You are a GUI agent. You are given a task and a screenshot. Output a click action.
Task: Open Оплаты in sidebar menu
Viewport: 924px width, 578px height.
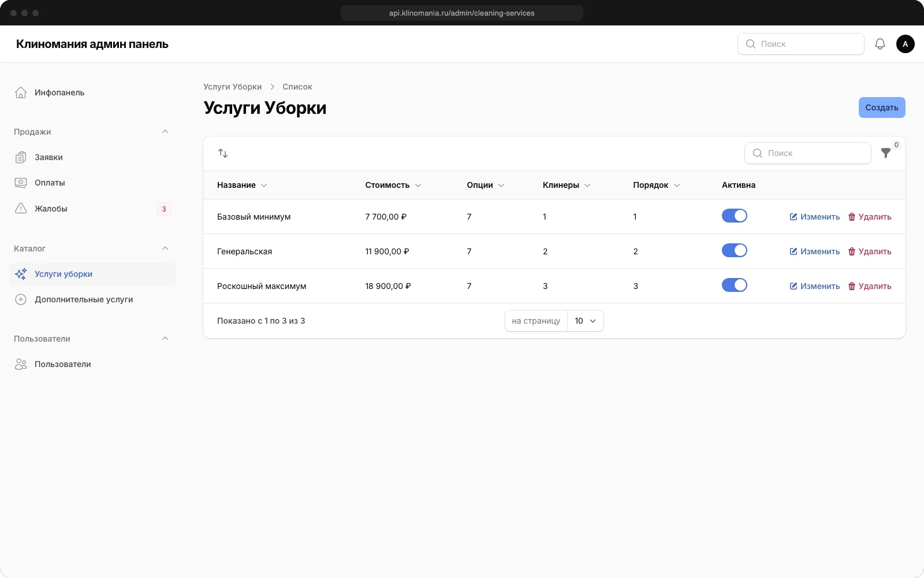pos(92,183)
